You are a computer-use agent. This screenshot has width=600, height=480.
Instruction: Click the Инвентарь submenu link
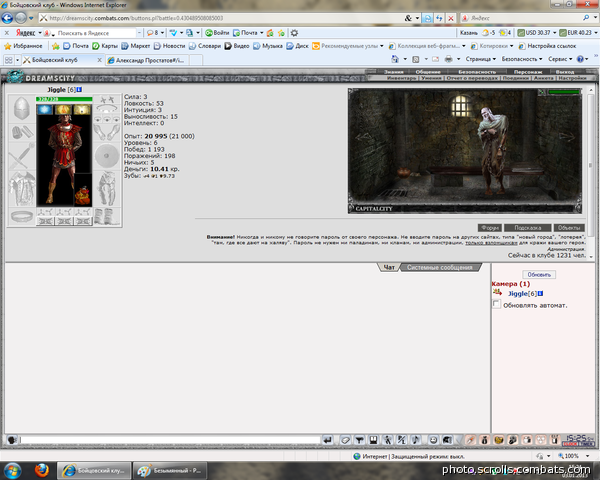click(401, 78)
